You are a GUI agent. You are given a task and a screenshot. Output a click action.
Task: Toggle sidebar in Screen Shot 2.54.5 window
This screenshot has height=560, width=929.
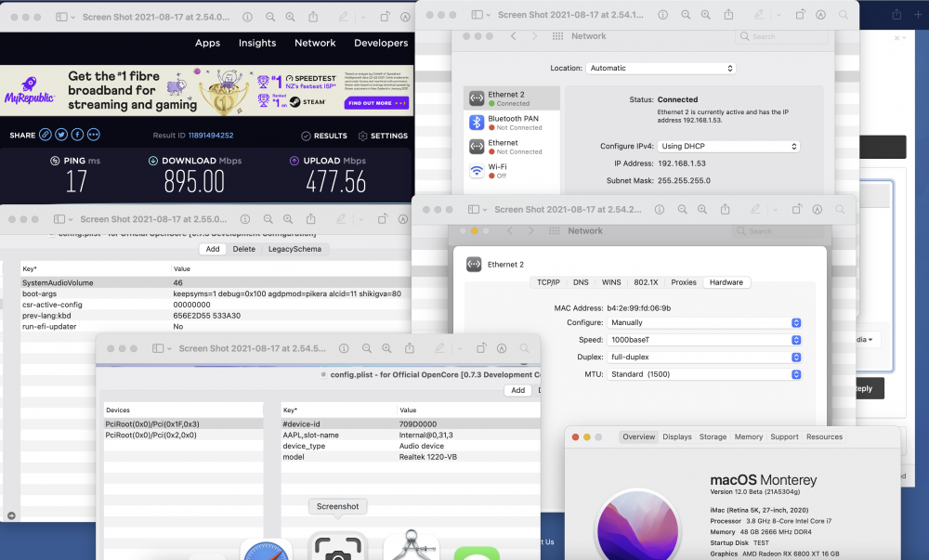coord(158,348)
